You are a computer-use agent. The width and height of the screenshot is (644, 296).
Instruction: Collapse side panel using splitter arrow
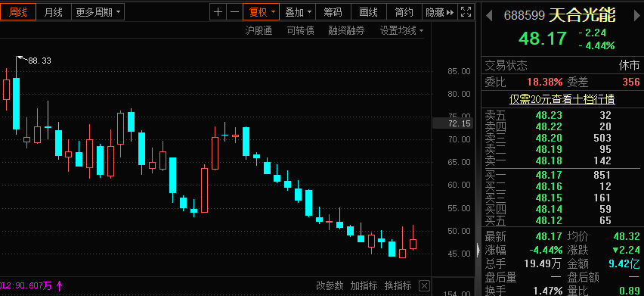478,250
